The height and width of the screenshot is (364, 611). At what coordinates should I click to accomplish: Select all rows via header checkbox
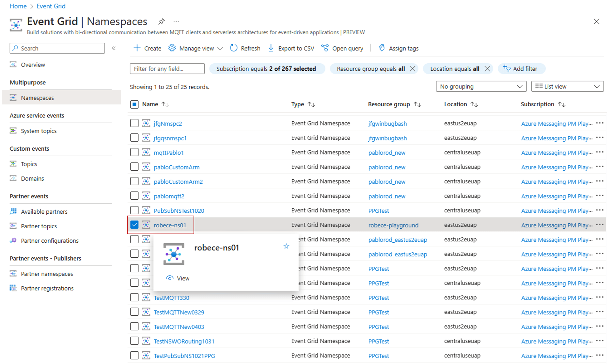click(134, 104)
